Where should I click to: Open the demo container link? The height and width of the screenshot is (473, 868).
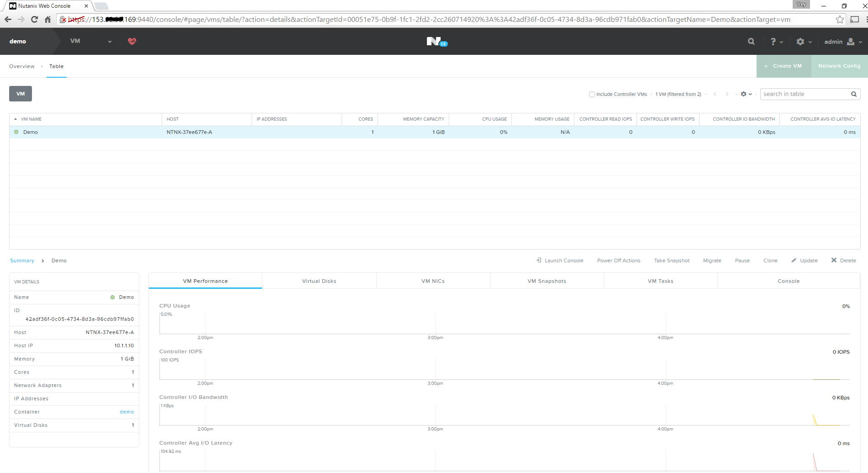click(x=127, y=412)
